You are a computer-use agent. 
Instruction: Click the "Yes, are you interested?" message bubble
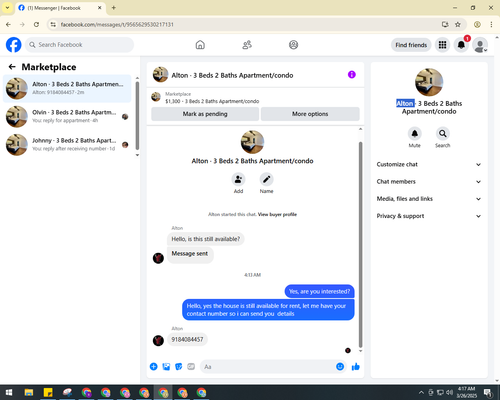click(319, 291)
